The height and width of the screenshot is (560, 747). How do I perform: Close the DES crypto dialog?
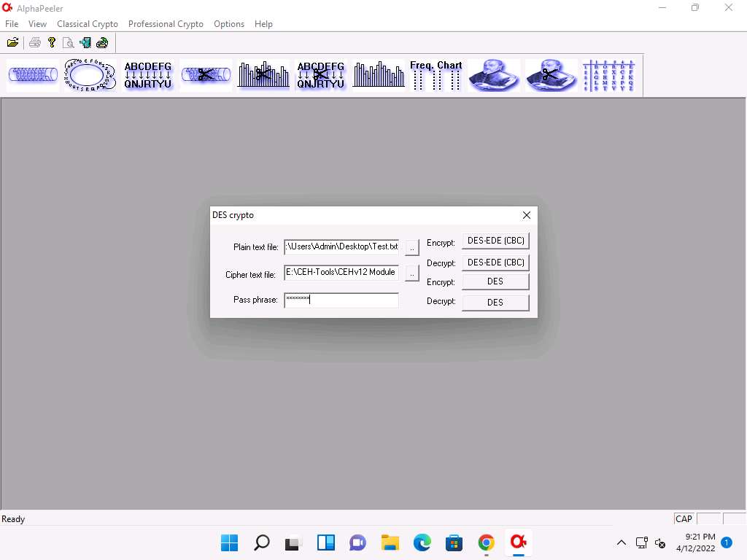pos(527,215)
